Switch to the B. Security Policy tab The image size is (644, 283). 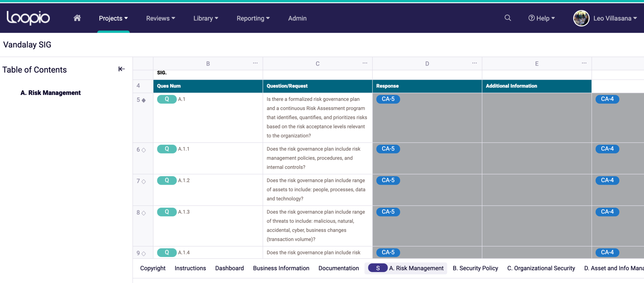[x=475, y=268]
